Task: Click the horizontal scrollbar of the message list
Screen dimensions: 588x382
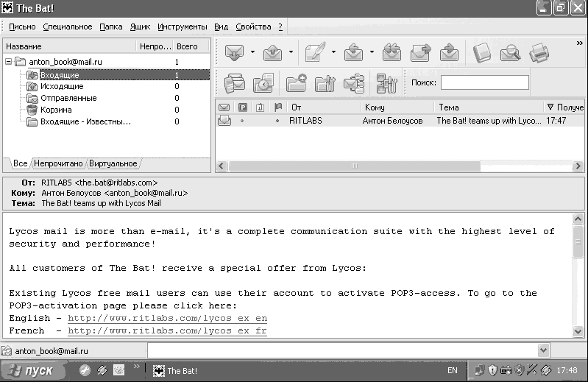Action: point(400,166)
